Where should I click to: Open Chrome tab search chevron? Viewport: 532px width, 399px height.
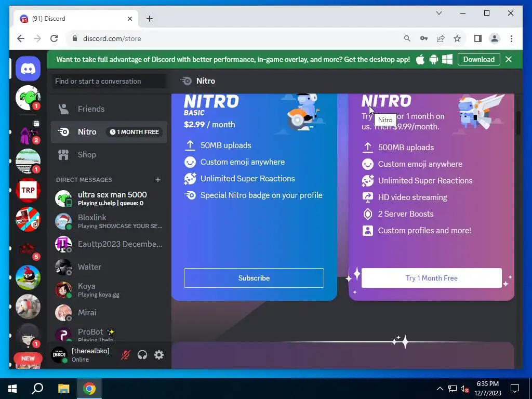[x=439, y=13]
